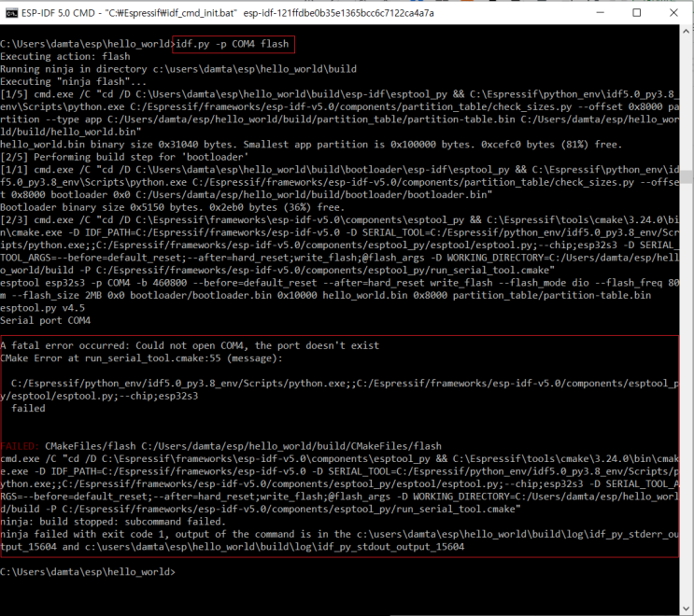Click the scrollbar down arrow
Image resolution: width=694 pixels, height=616 pixels.
click(x=686, y=609)
